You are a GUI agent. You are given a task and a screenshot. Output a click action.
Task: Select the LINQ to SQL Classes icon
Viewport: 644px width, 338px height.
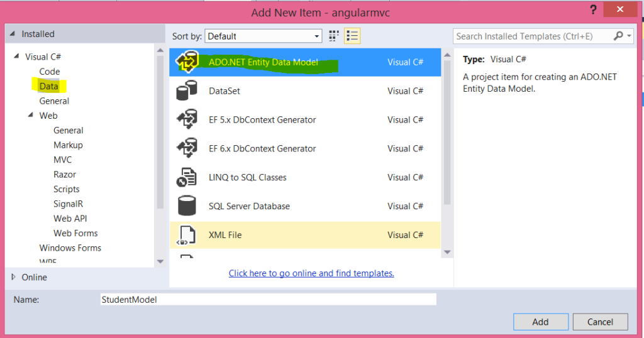[x=187, y=178]
